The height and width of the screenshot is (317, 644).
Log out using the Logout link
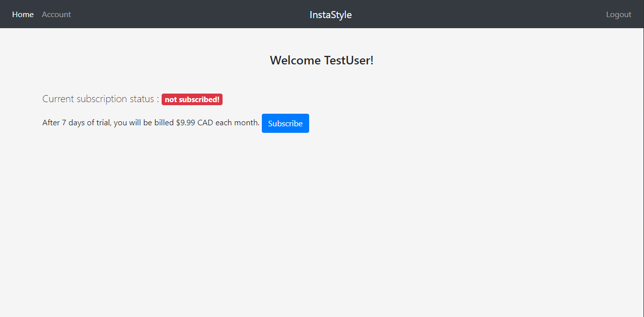[618, 15]
